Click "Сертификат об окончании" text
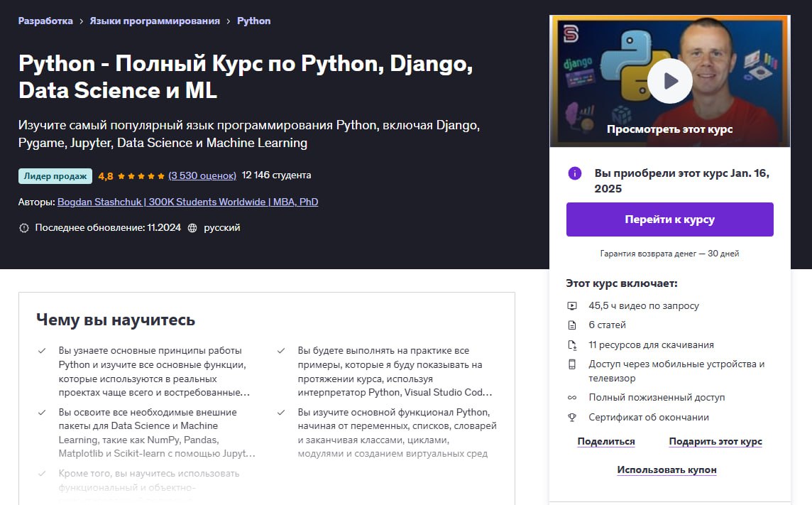The height and width of the screenshot is (505, 812). [x=649, y=418]
